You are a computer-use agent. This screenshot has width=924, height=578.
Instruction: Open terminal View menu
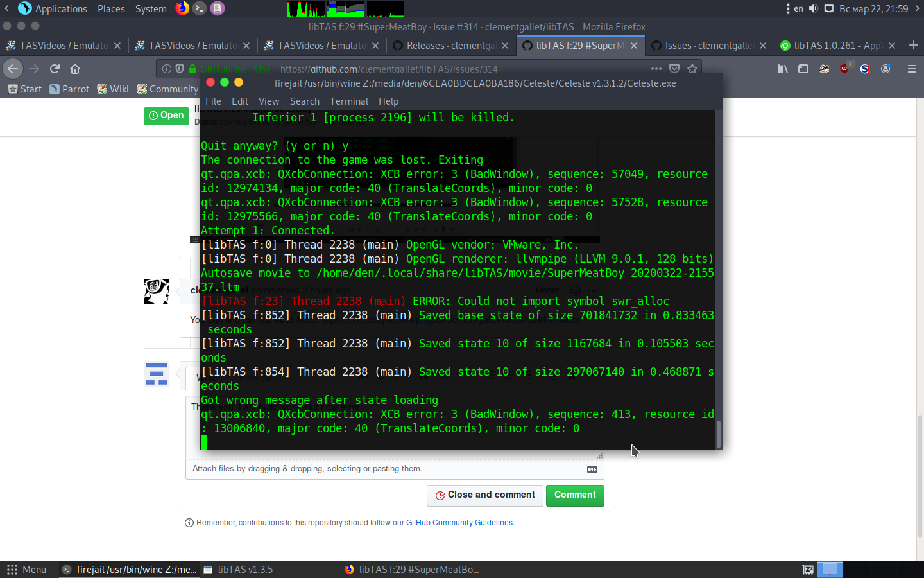(269, 101)
